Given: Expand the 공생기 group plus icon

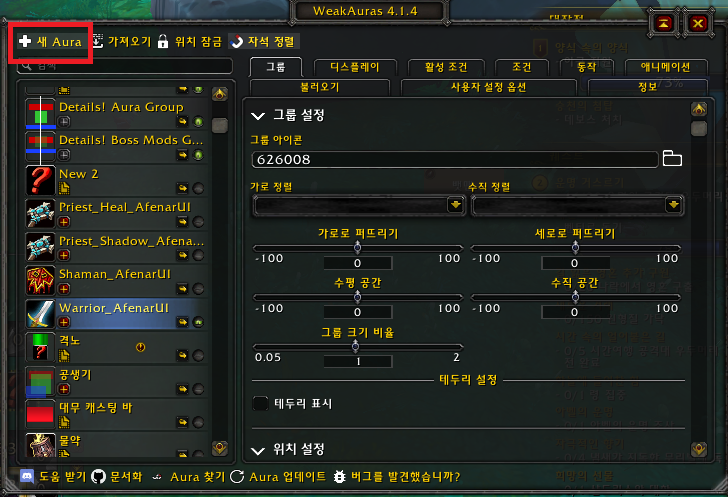Looking at the screenshot, I should (x=64, y=389).
